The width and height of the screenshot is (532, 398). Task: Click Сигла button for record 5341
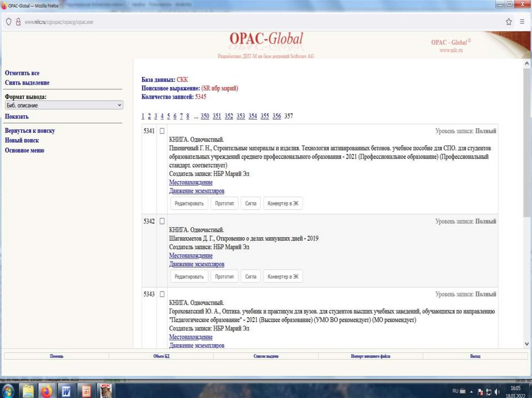[x=251, y=203]
